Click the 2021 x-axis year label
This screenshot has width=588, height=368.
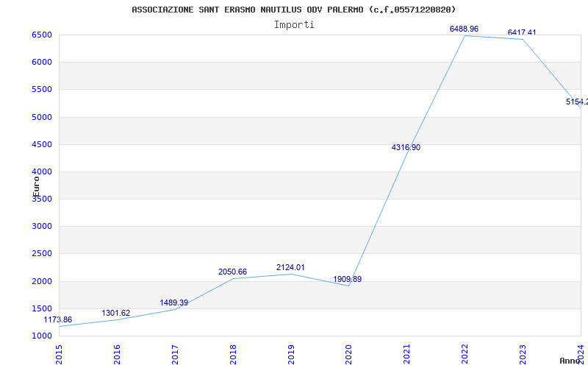point(407,355)
